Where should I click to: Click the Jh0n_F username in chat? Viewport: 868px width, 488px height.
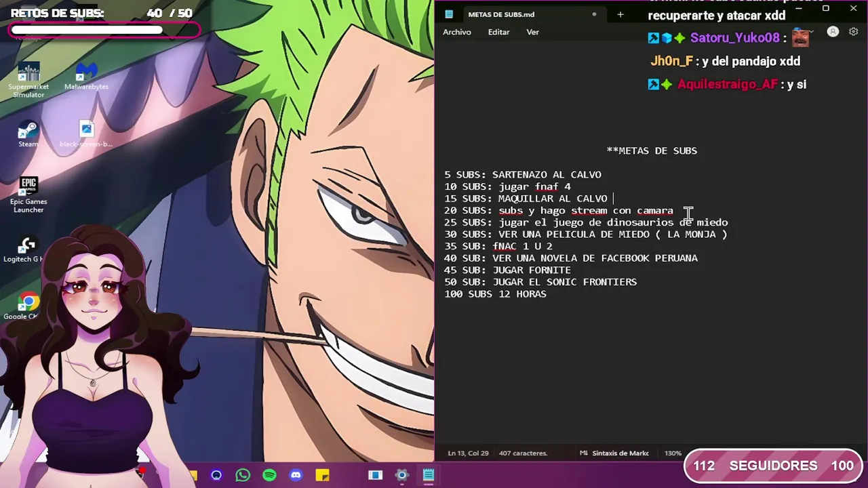pos(671,61)
